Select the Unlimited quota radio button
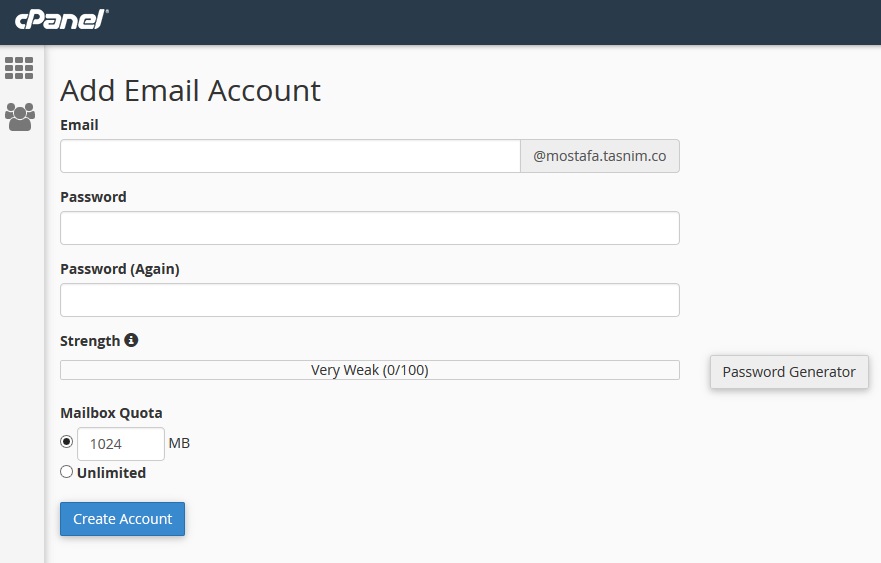 [x=67, y=472]
